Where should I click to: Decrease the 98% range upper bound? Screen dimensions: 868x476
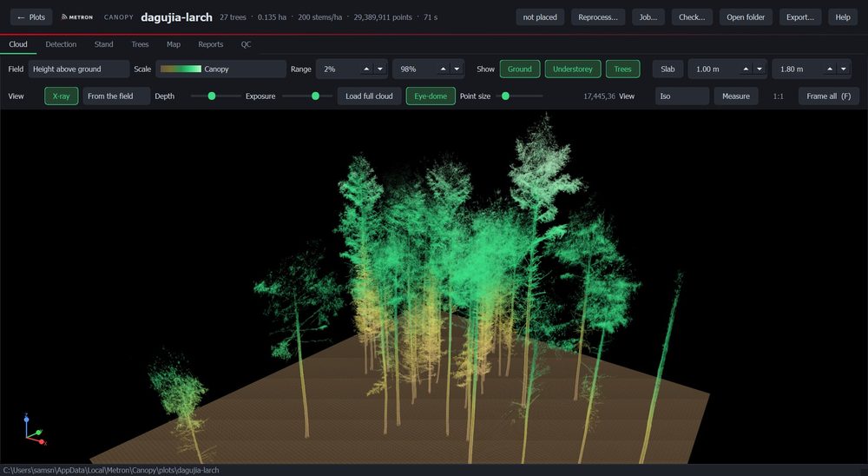point(457,69)
